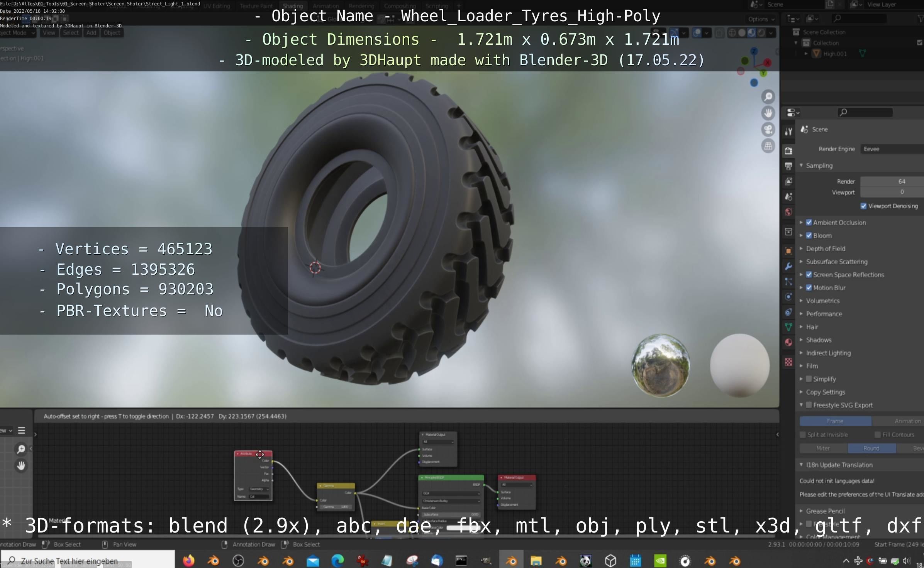Open the Particle properties tab icon
The width and height of the screenshot is (924, 568).
[x=788, y=282]
